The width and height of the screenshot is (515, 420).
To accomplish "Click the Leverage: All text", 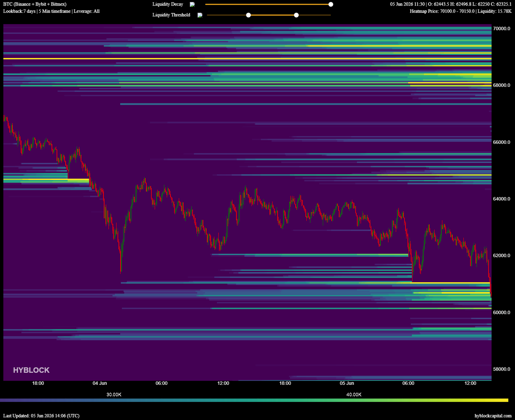I will pos(87,11).
